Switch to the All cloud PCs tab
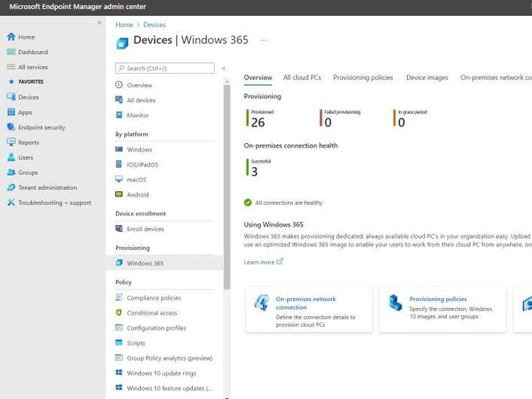Image resolution: width=532 pixels, height=399 pixels. (302, 77)
